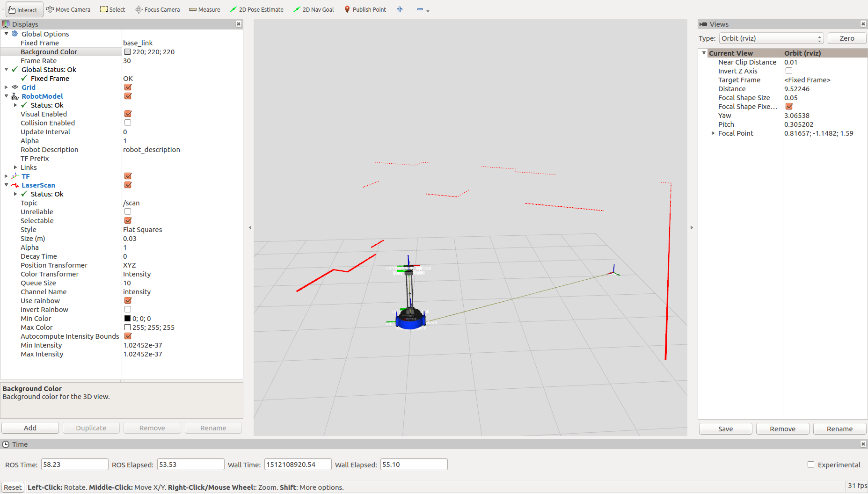The height and width of the screenshot is (494, 868).
Task: Click the Background Color swatch
Action: point(127,52)
